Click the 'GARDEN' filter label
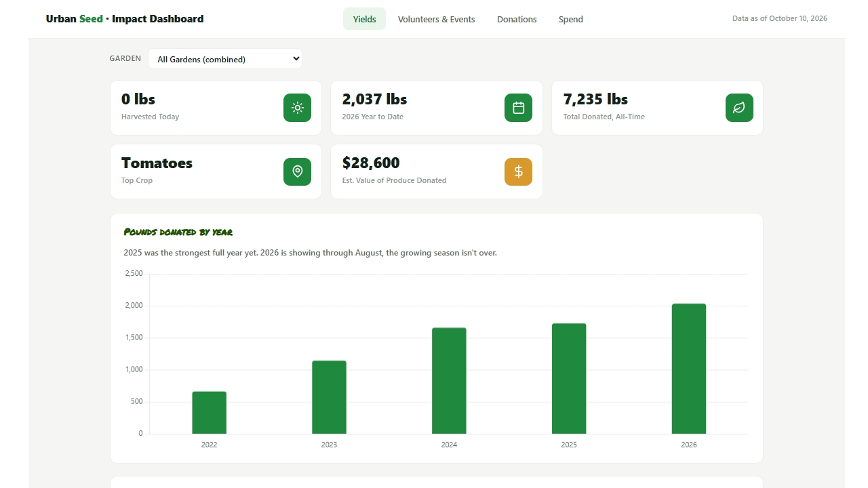The width and height of the screenshot is (868, 488). (x=125, y=58)
